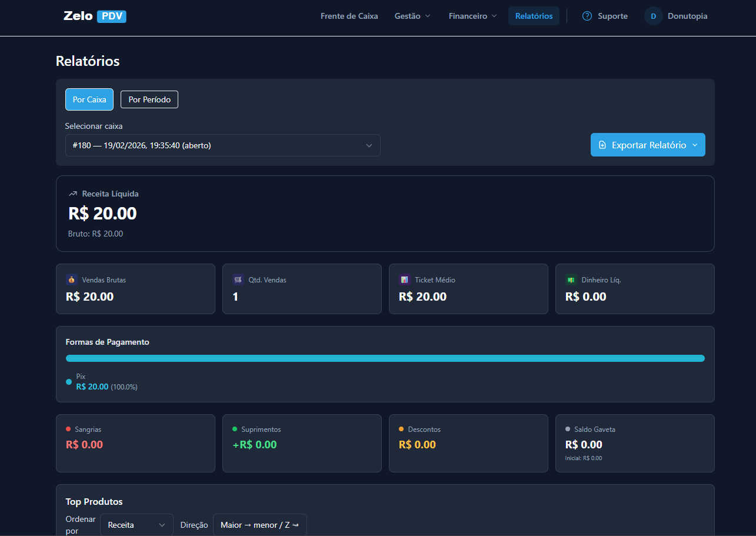Screen dimensions: 756x536
Task: Click the Receita Líquida trend arrow icon
Action: 73,194
